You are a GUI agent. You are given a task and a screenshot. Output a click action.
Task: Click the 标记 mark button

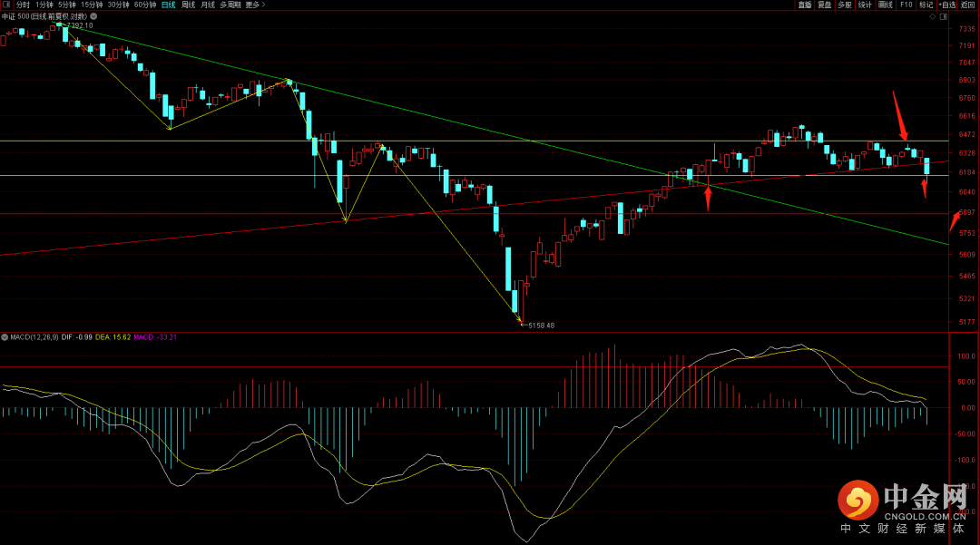pos(926,5)
